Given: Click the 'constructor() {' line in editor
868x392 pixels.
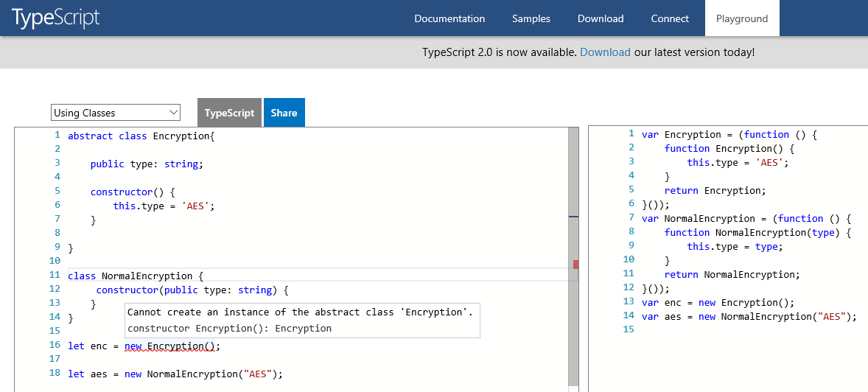Looking at the screenshot, I should tap(133, 192).
